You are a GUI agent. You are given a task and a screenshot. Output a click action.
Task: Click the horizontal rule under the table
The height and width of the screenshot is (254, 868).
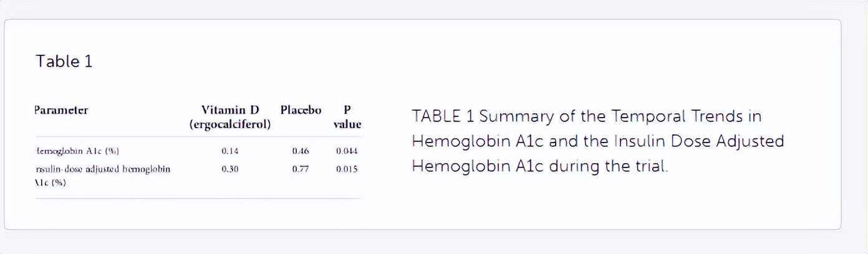point(198,199)
